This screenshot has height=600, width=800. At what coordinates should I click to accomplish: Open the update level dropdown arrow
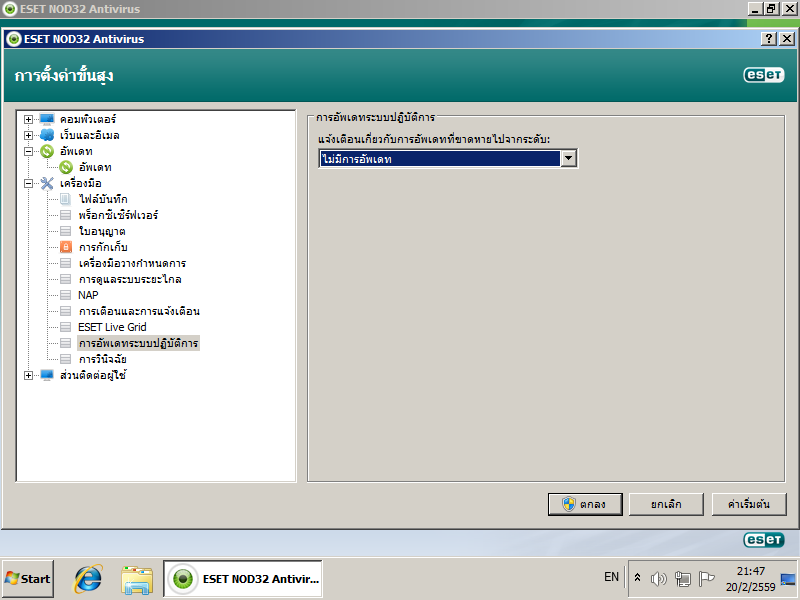pyautogui.click(x=568, y=159)
